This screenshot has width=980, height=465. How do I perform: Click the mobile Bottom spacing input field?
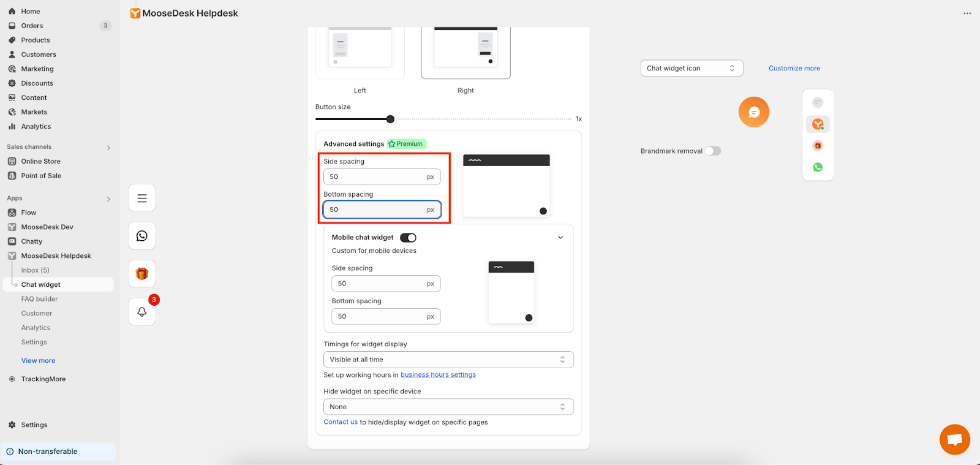click(386, 316)
